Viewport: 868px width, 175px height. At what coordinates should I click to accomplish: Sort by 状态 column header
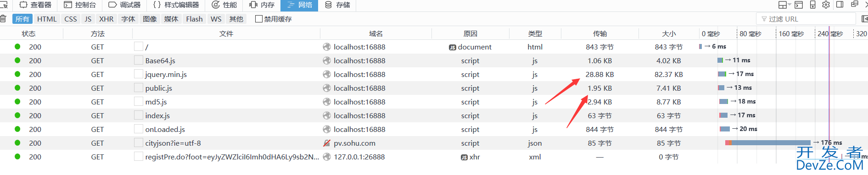(x=28, y=33)
